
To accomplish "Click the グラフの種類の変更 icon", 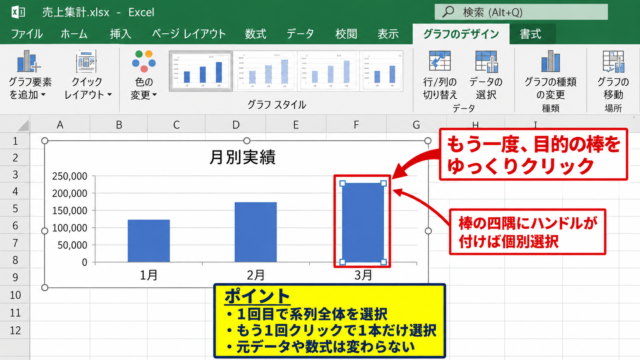I will [550, 61].
